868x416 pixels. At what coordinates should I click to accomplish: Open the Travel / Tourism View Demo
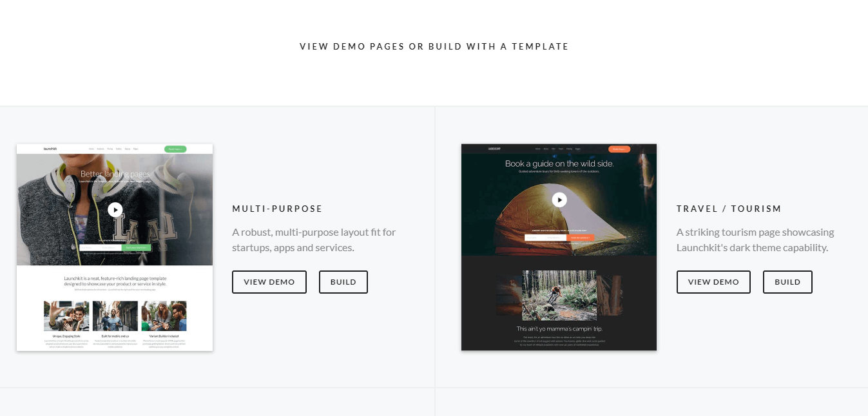point(713,282)
